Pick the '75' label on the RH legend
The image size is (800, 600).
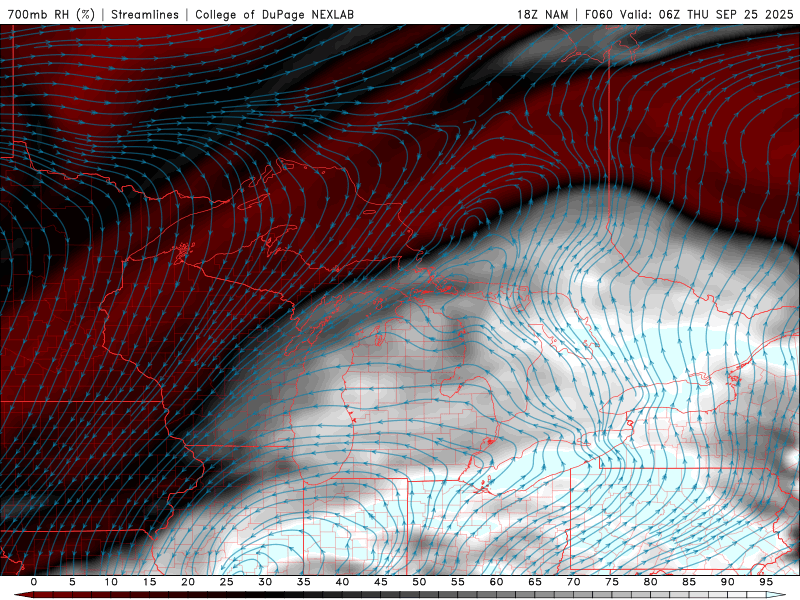click(612, 582)
